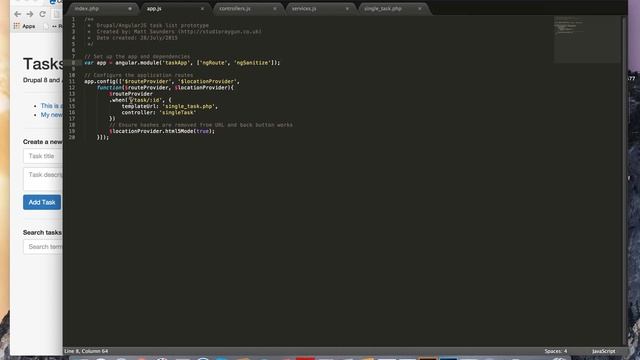The image size is (640, 360).
Task: Click 'function' keyword on line 12
Action: click(x=109, y=87)
